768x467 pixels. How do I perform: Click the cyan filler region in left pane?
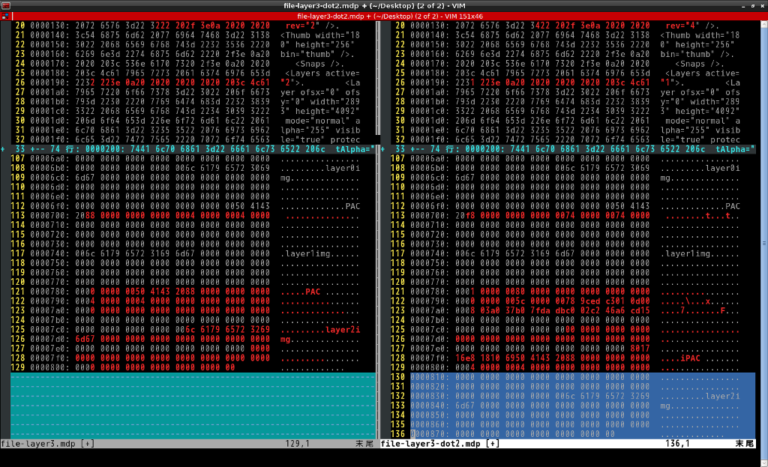[x=190, y=405]
